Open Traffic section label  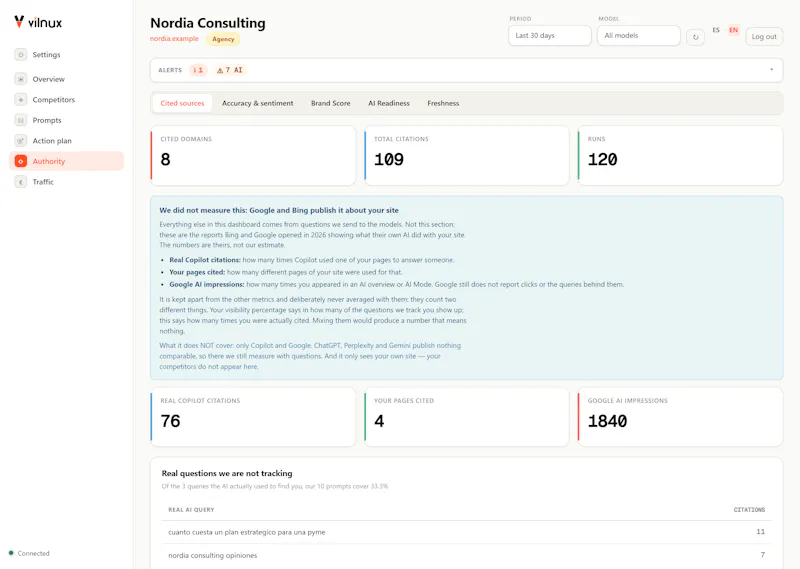click(43, 182)
